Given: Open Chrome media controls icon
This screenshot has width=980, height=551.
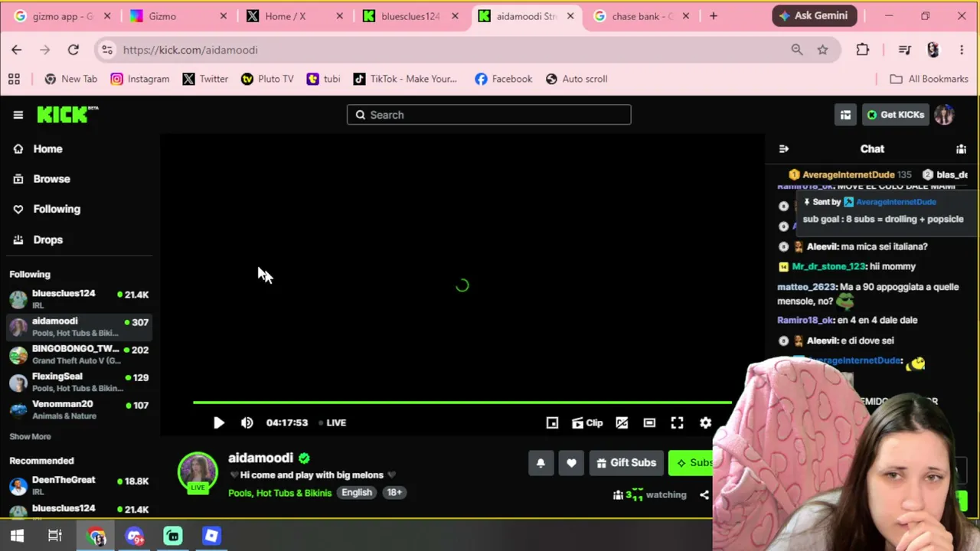Looking at the screenshot, I should pos(905,50).
